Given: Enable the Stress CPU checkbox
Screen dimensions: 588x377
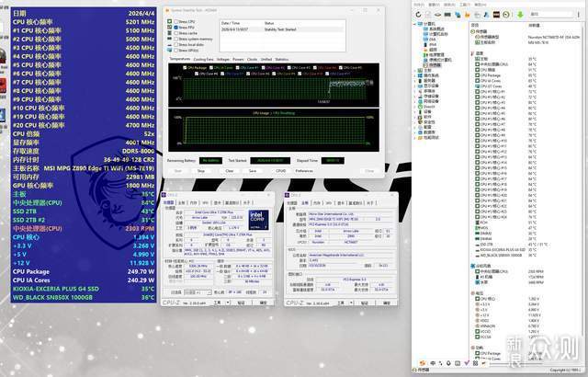Looking at the screenshot, I should point(176,22).
